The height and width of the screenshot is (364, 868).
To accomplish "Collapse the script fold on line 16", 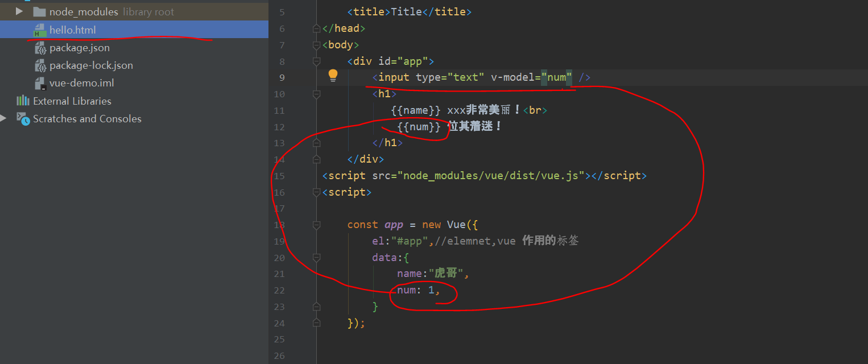I will 317,192.
